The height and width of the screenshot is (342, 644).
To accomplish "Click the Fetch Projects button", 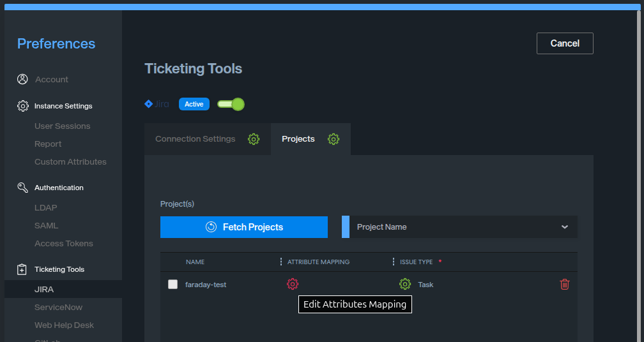I will pos(244,227).
